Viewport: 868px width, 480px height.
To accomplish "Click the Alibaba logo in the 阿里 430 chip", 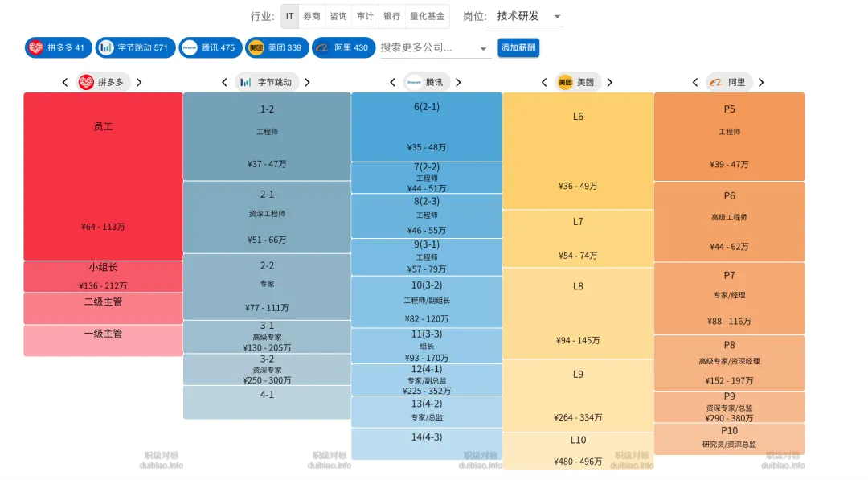I will pyautogui.click(x=322, y=47).
